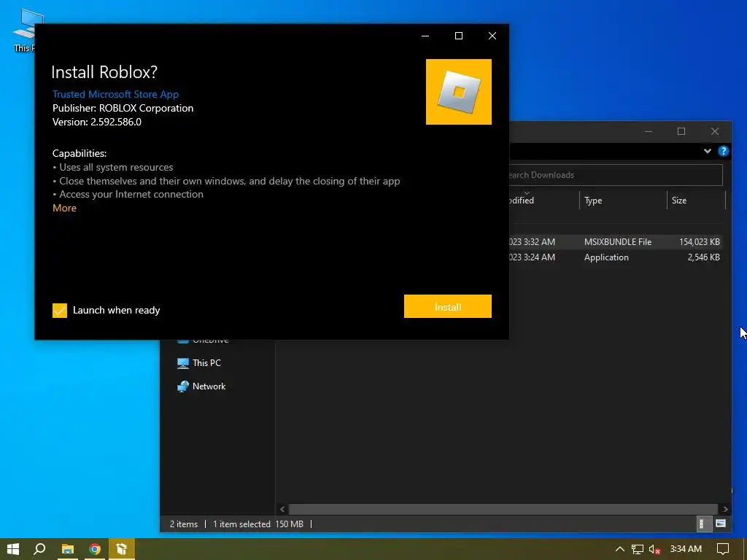Uncheck the Launch when ready checkbox
This screenshot has height=560, width=747.
click(60, 311)
